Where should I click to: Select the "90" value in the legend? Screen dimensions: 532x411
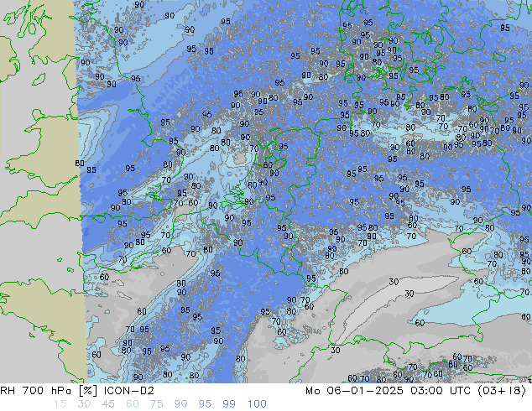pos(181,404)
